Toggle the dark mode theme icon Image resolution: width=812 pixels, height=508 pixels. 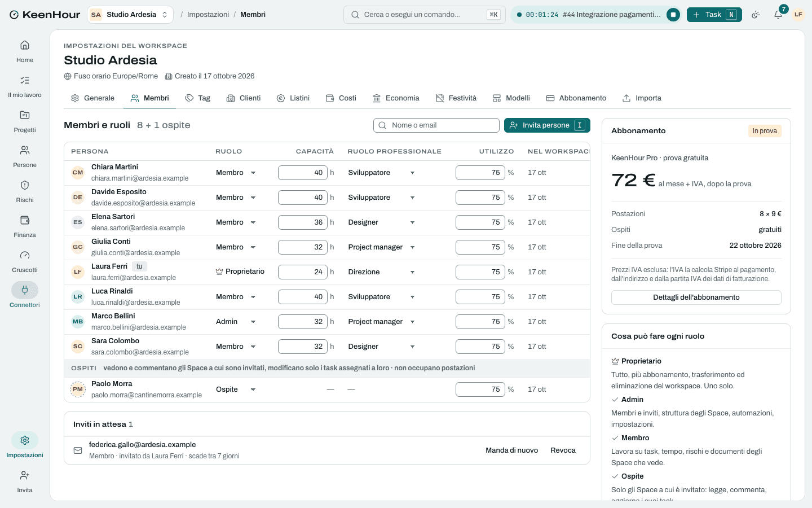[756, 15]
